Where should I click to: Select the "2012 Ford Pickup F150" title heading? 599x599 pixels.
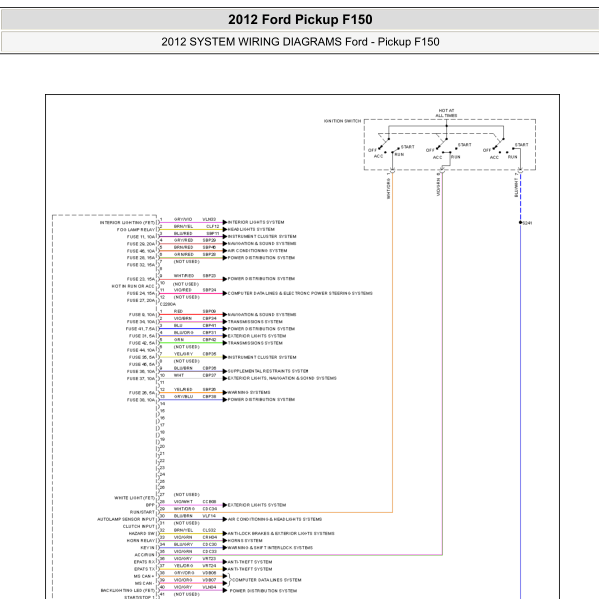(300, 19)
